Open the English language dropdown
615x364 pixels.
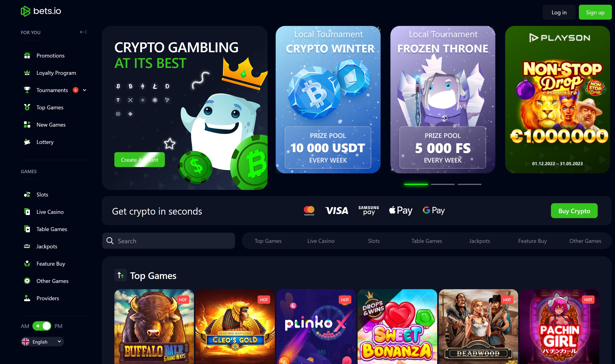tap(42, 342)
